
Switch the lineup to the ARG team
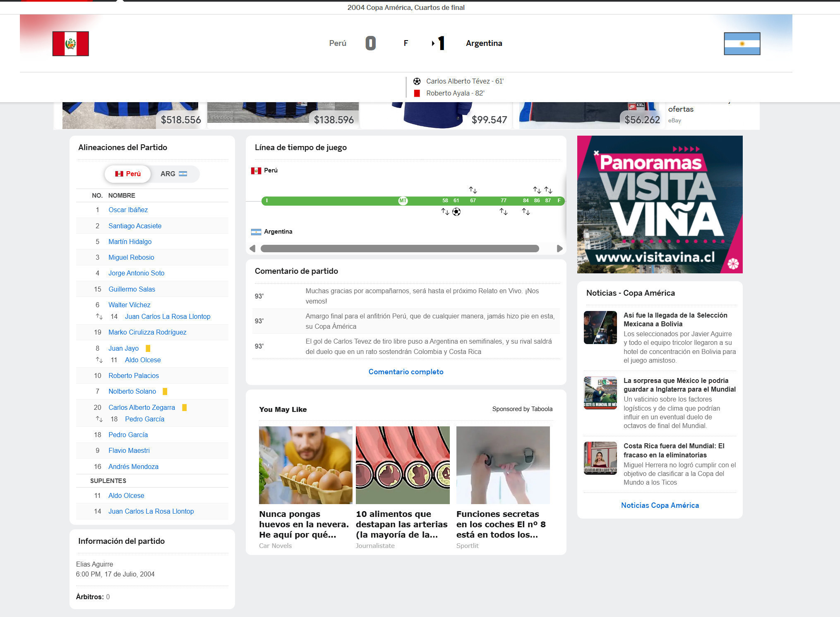coord(173,174)
